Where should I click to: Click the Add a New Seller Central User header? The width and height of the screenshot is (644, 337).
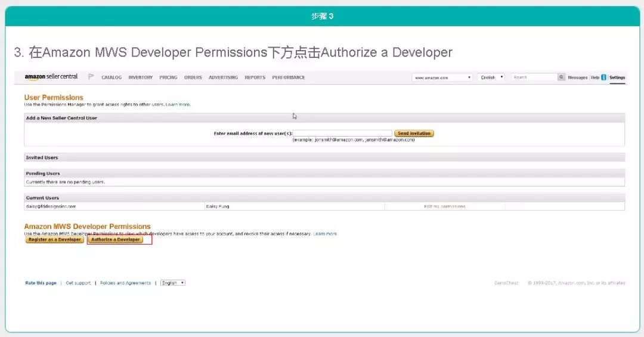[324, 118]
